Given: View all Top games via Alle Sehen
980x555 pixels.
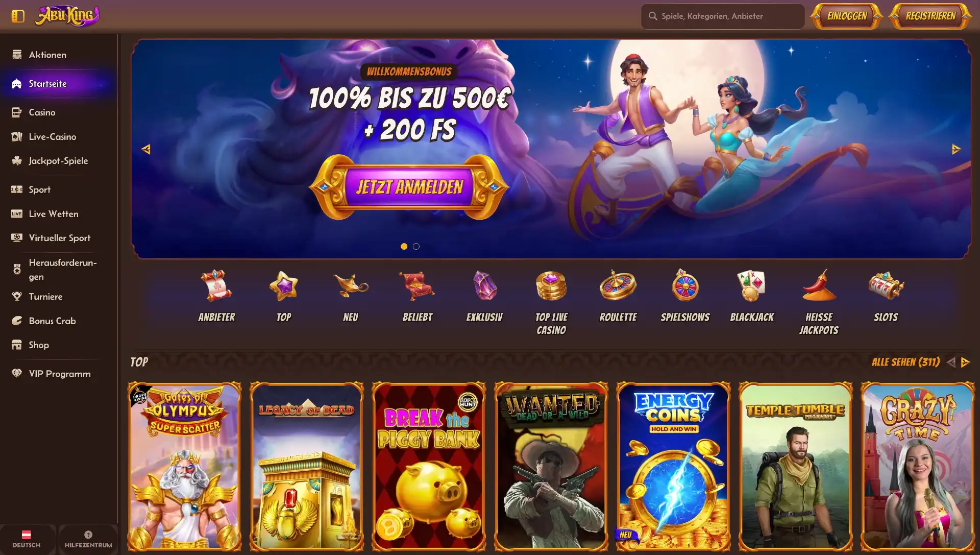Looking at the screenshot, I should pos(905,363).
